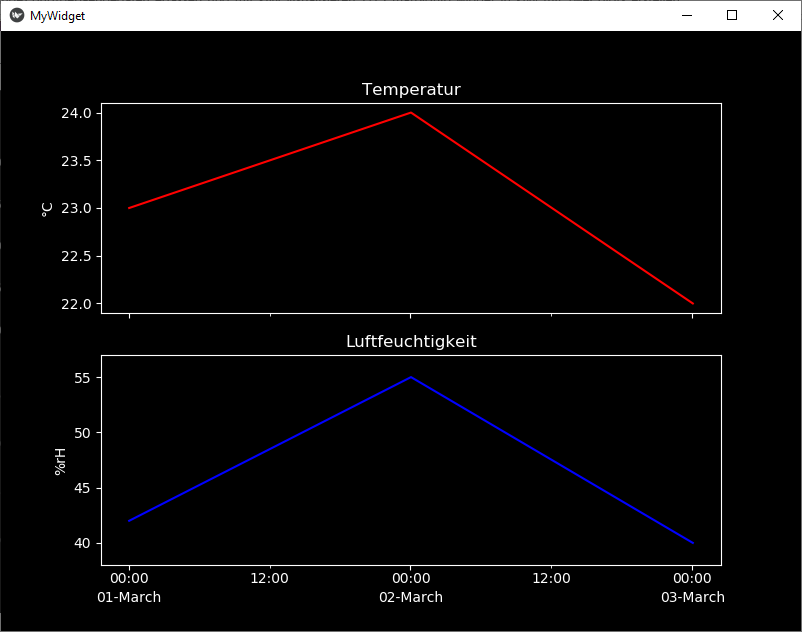This screenshot has height=632, width=802.
Task: Click the Luftfeuchtigkeit chart title
Action: pos(411,341)
